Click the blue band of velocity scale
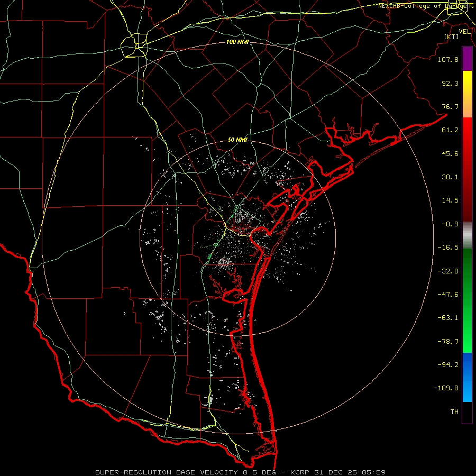Image resolution: width=476 pixels, height=476 pixels. click(467, 377)
